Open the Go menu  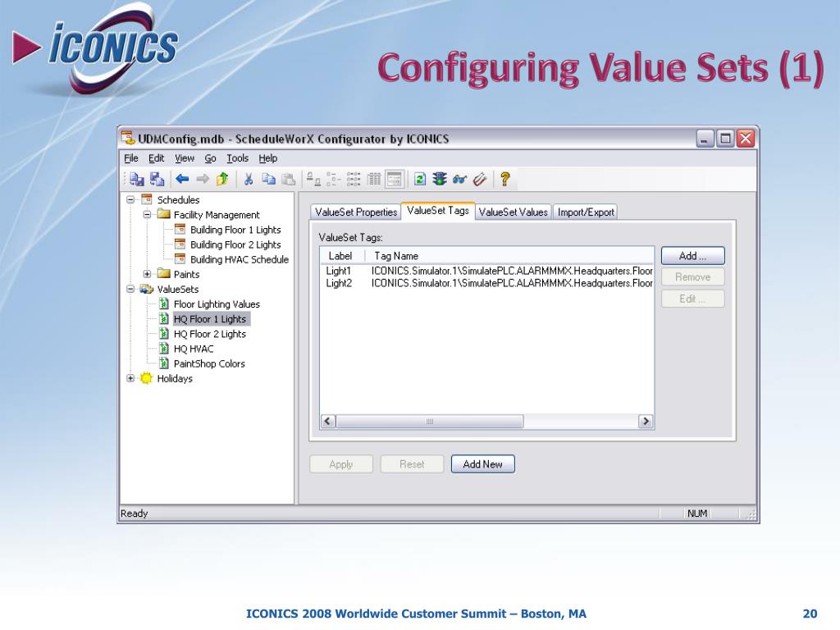[x=210, y=158]
